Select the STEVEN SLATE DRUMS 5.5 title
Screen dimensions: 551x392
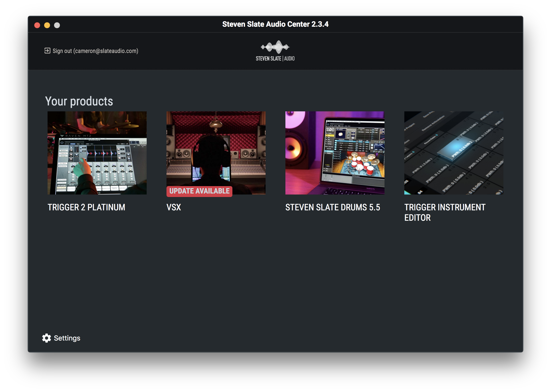pyautogui.click(x=333, y=207)
